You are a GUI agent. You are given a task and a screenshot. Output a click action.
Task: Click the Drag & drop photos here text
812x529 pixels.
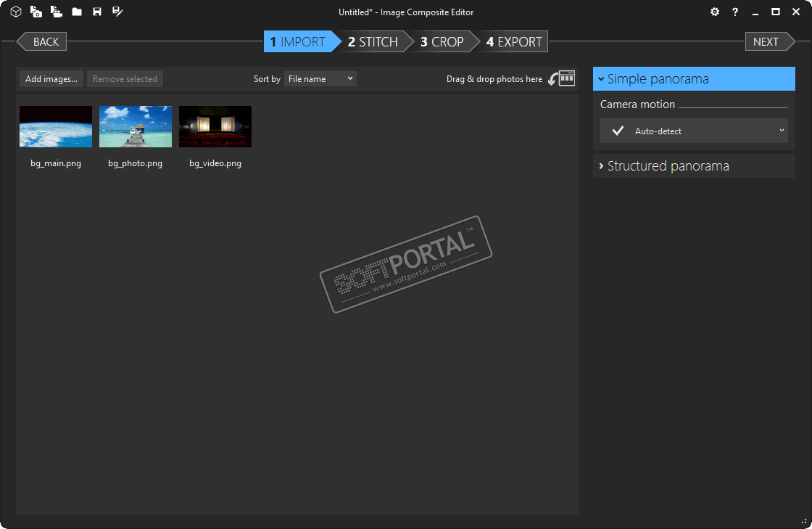(x=494, y=79)
